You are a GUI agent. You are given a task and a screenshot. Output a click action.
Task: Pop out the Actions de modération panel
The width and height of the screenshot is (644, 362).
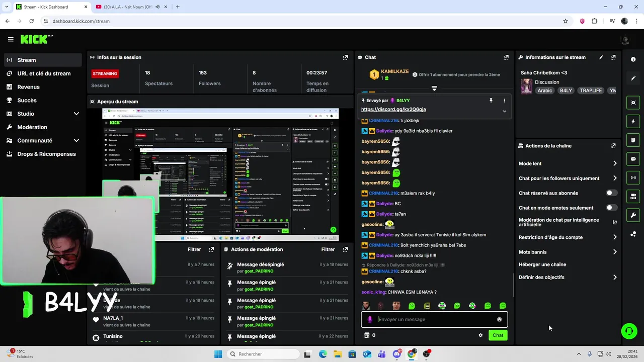coord(345,249)
